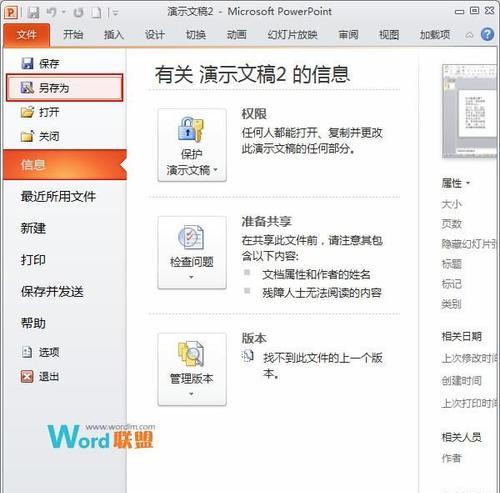Screen dimensions: 500x493
Task: Switch to the 视图 ribbon tab
Action: tap(389, 34)
